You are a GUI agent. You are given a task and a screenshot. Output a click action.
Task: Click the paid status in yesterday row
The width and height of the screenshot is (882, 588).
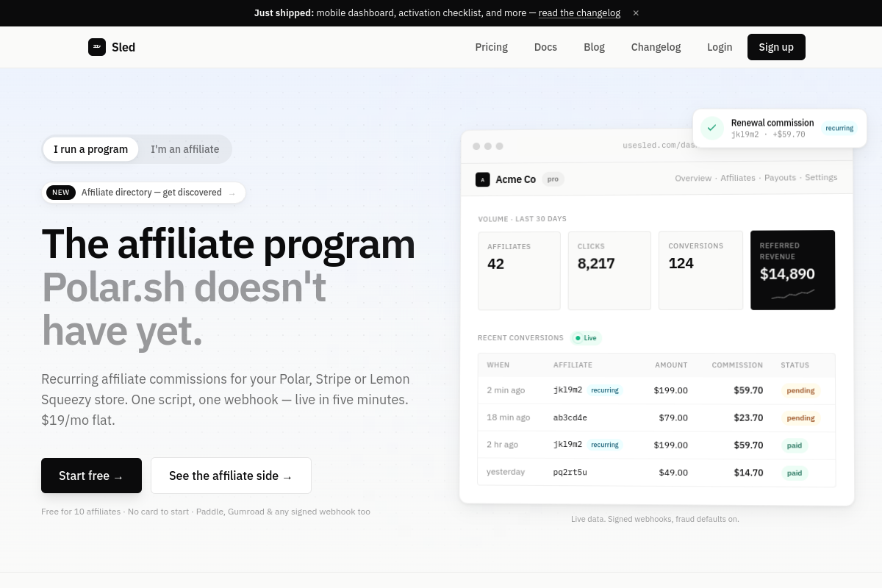[795, 473]
